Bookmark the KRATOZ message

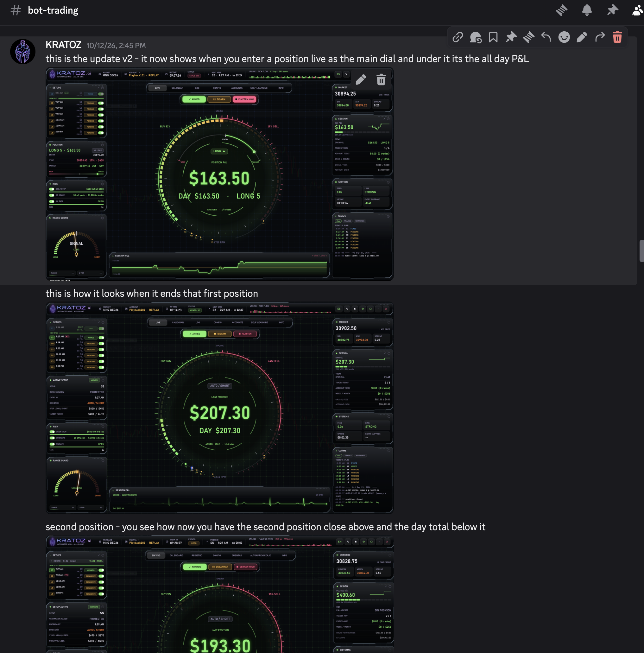[x=493, y=37]
